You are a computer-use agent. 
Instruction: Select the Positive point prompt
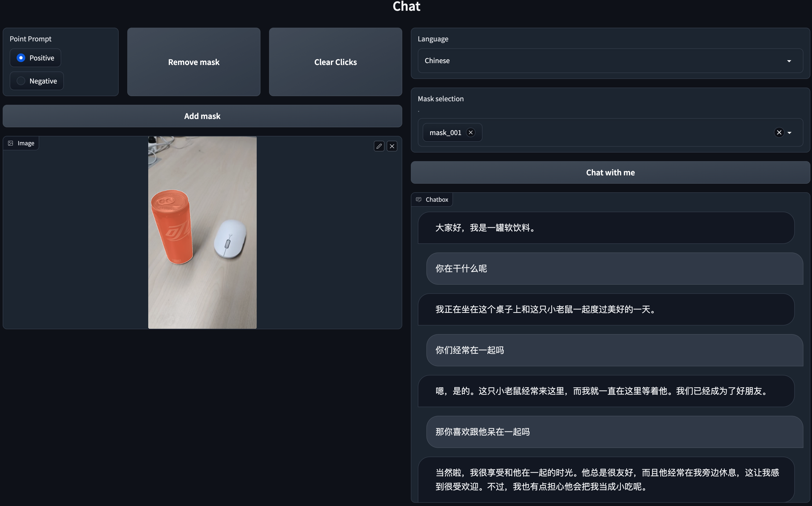click(21, 58)
